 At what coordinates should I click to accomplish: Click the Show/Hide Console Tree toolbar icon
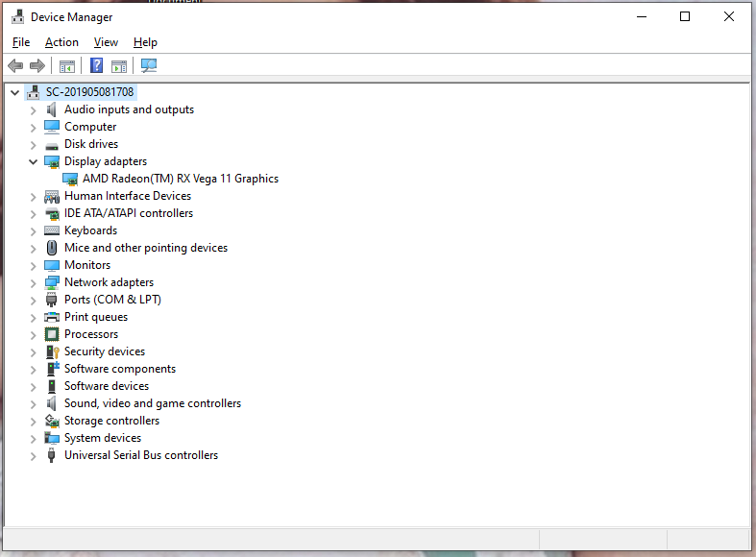67,66
